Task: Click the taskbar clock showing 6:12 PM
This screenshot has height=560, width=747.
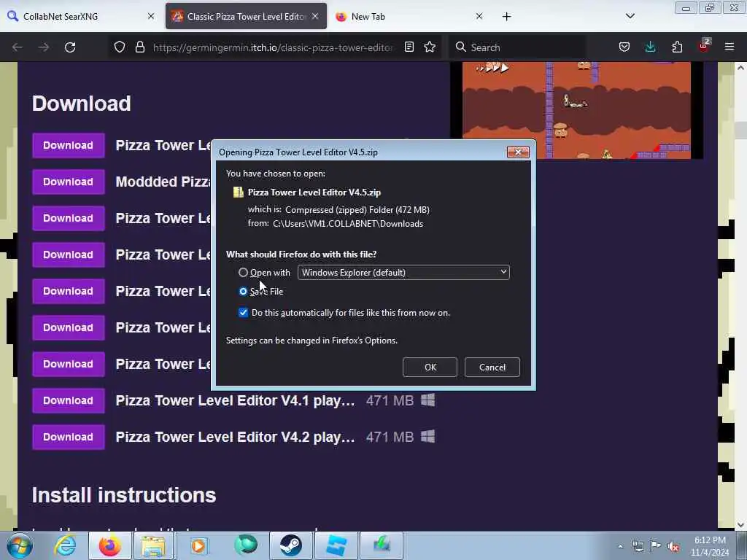Action: pyautogui.click(x=710, y=546)
